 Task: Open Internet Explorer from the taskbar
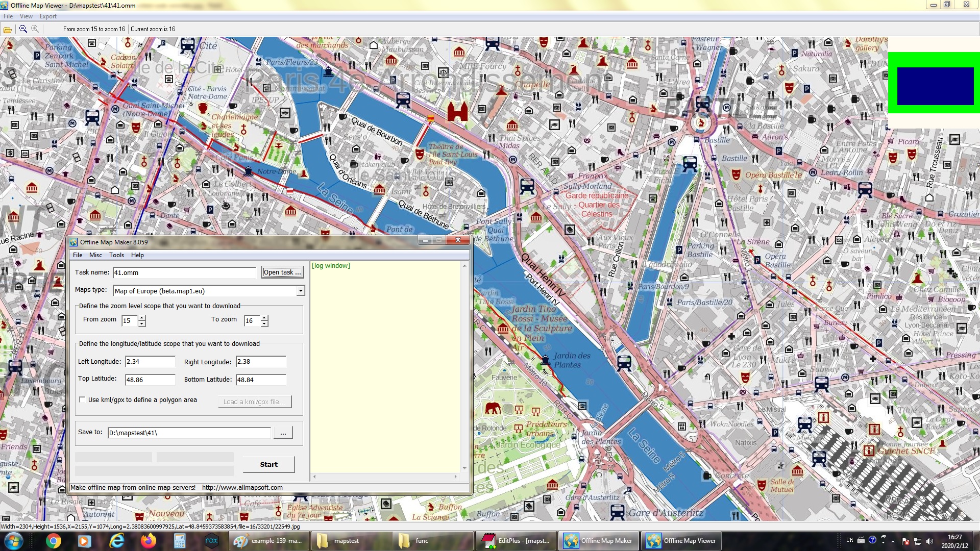(117, 541)
